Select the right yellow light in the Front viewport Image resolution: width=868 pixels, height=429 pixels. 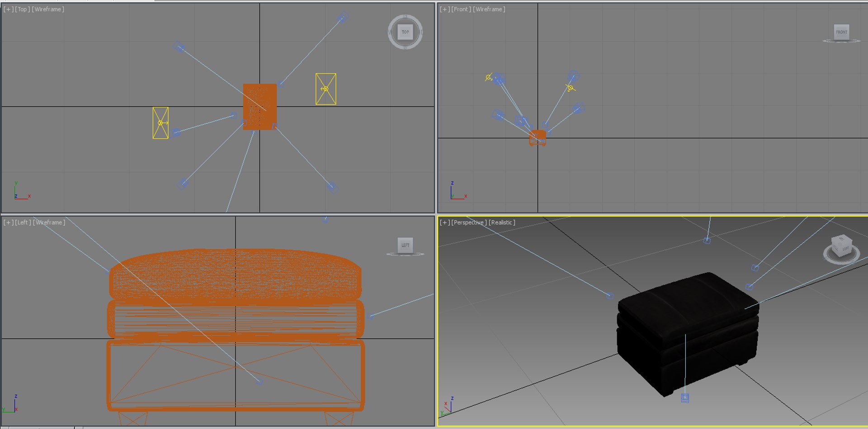571,88
